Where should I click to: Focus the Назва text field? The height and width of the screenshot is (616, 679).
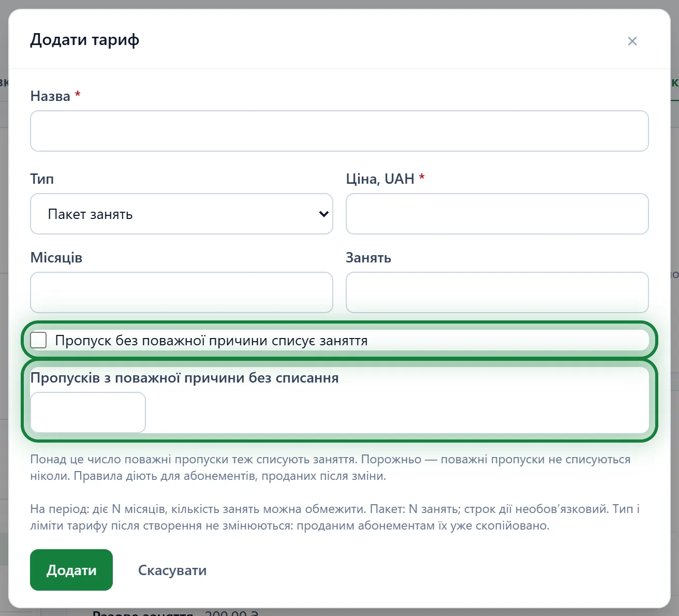point(339,131)
